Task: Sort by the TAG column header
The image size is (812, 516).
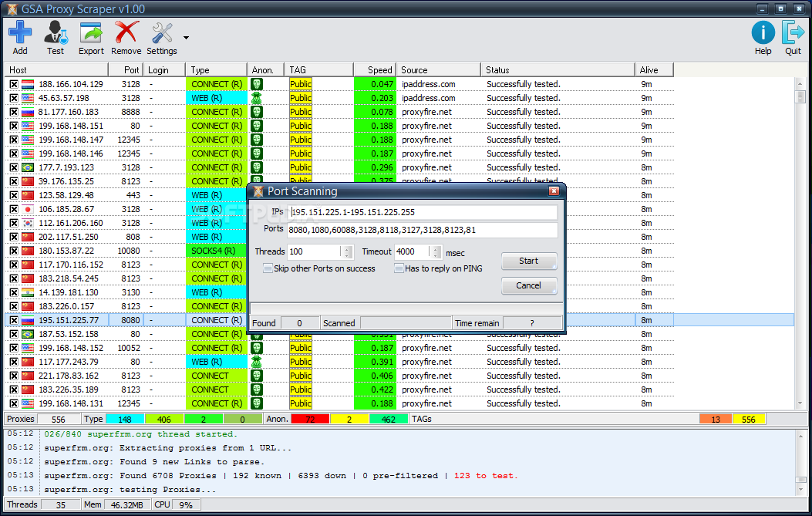Action: (x=319, y=70)
